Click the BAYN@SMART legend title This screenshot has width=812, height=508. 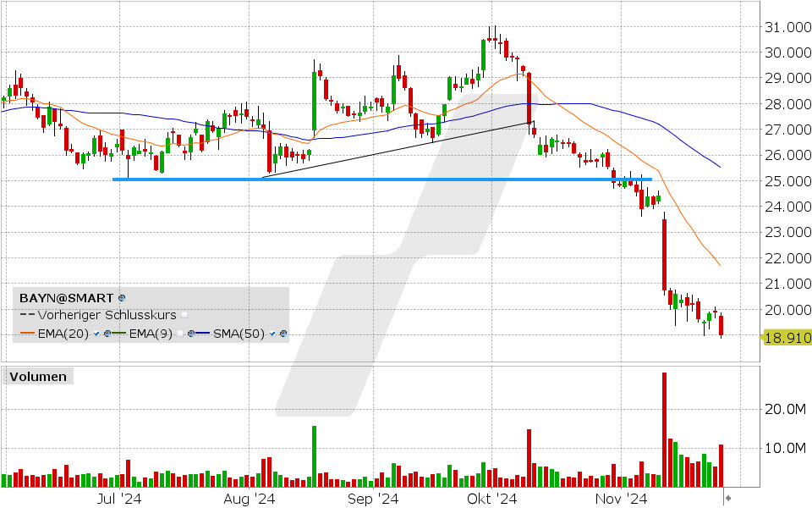(66, 298)
